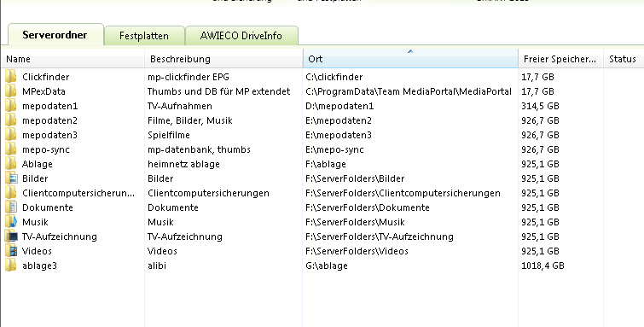Click location 'F:\ServerFolders\Dokumente'
The image size is (644, 327).
[368, 207]
